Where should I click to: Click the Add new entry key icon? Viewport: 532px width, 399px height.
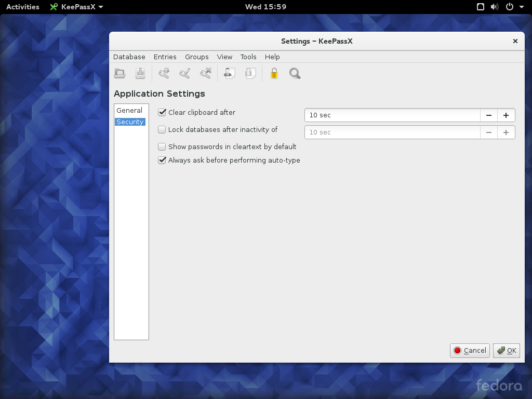tap(164, 73)
